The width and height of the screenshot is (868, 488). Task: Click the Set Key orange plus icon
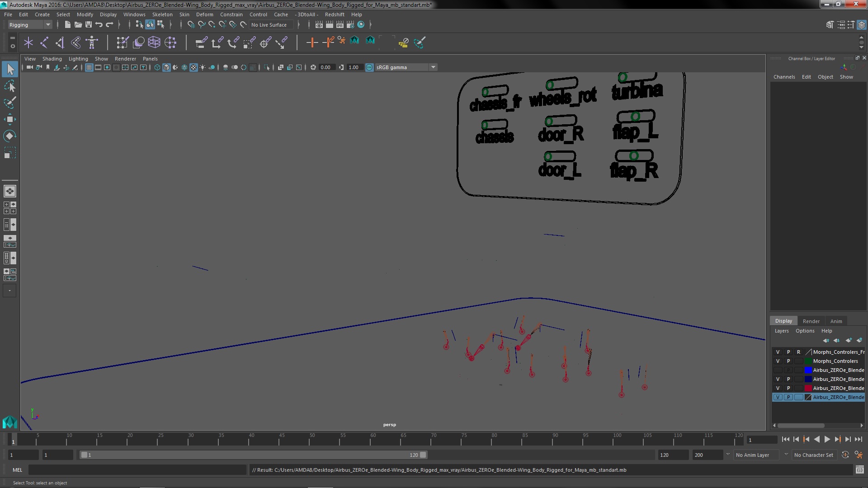pos(312,42)
